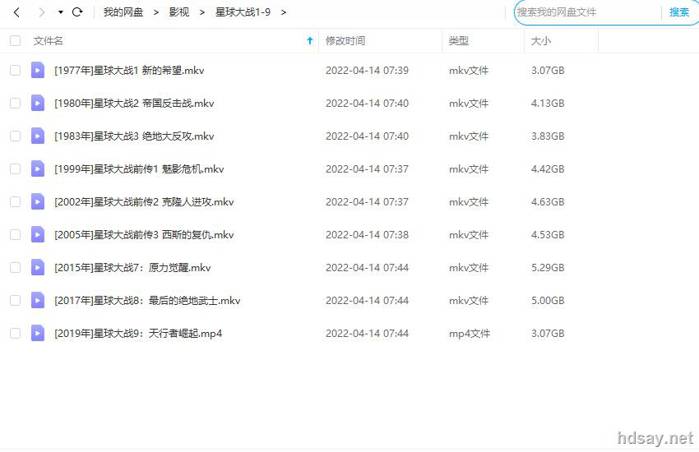Image resolution: width=699 pixels, height=452 pixels.
Task: Sort by 类型 column header
Action: 458,41
